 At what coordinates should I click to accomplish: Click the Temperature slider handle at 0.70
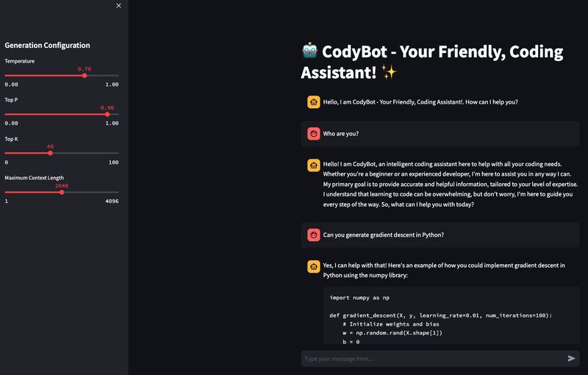[x=85, y=76]
